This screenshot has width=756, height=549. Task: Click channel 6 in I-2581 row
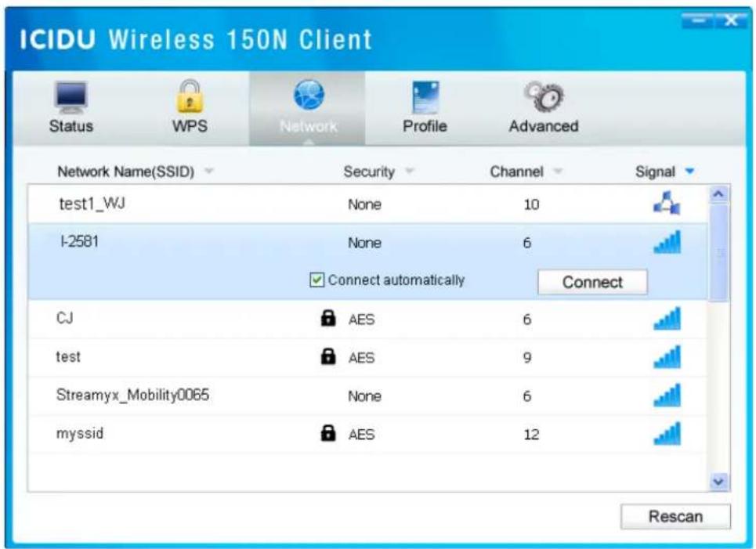pos(527,243)
